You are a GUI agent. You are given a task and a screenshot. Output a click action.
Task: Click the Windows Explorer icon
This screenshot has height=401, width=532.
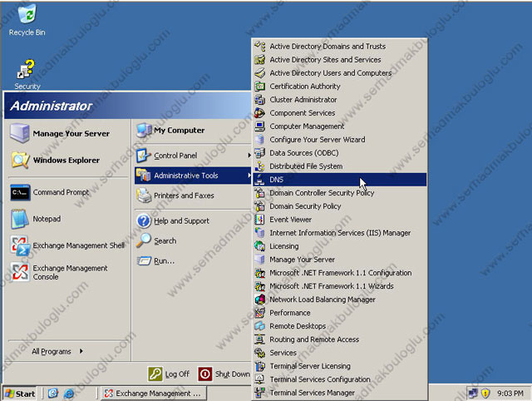(x=20, y=160)
